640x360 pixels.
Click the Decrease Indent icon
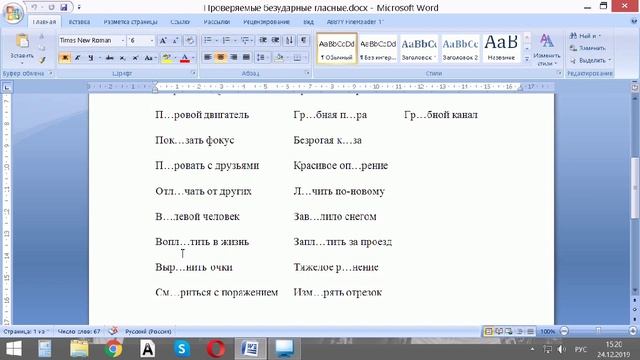point(263,40)
